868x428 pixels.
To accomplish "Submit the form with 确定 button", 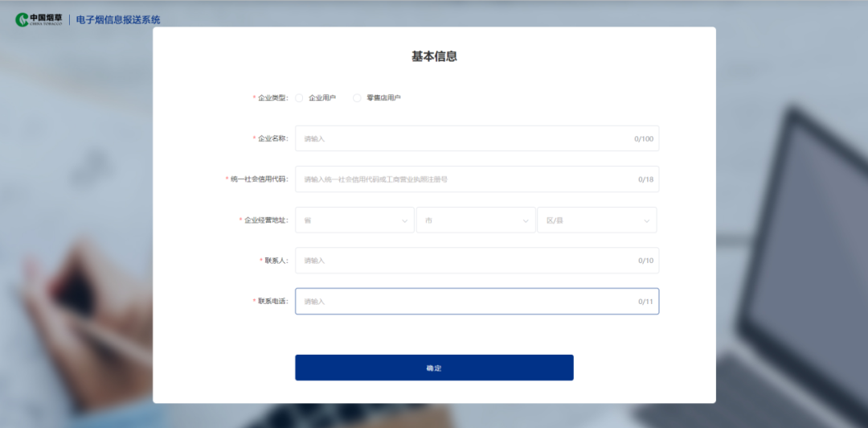I will point(435,368).
